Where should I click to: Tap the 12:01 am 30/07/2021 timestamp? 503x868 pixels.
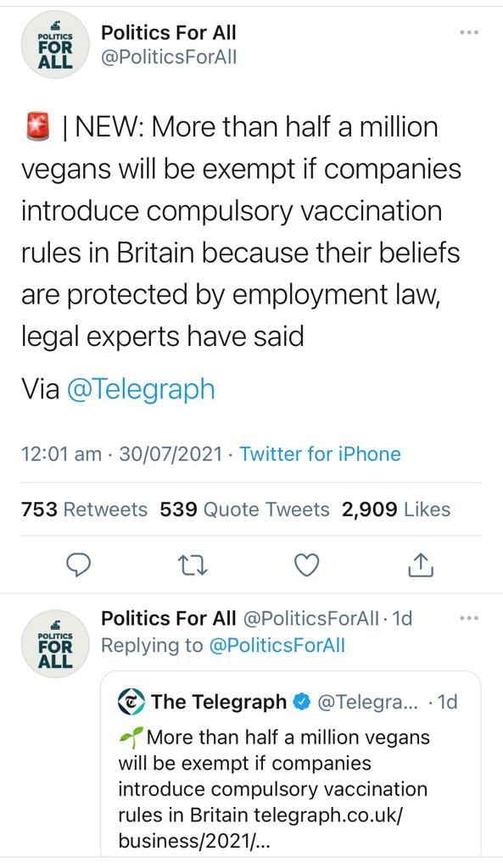click(121, 454)
